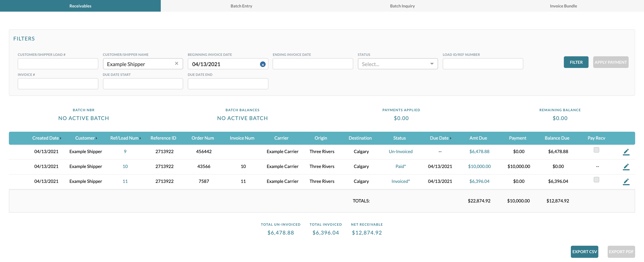This screenshot has width=644, height=262.
Task: Clear Example Shipper using the X icon
Action: [177, 64]
